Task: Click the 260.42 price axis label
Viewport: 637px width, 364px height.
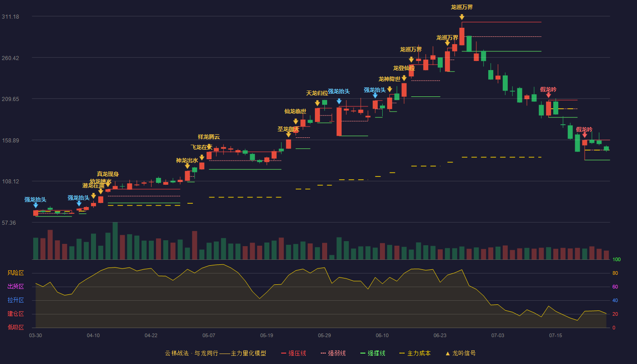Action: click(x=10, y=58)
